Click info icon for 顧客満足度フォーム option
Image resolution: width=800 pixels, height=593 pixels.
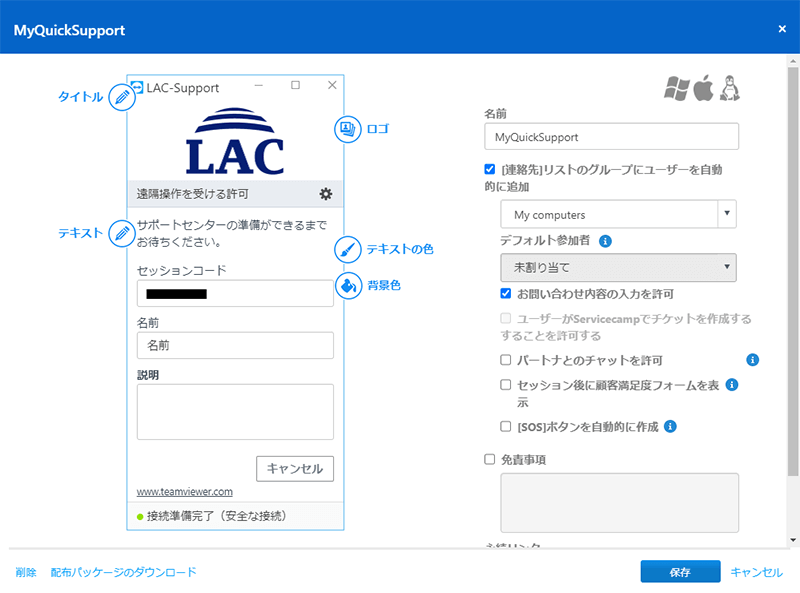(x=732, y=384)
